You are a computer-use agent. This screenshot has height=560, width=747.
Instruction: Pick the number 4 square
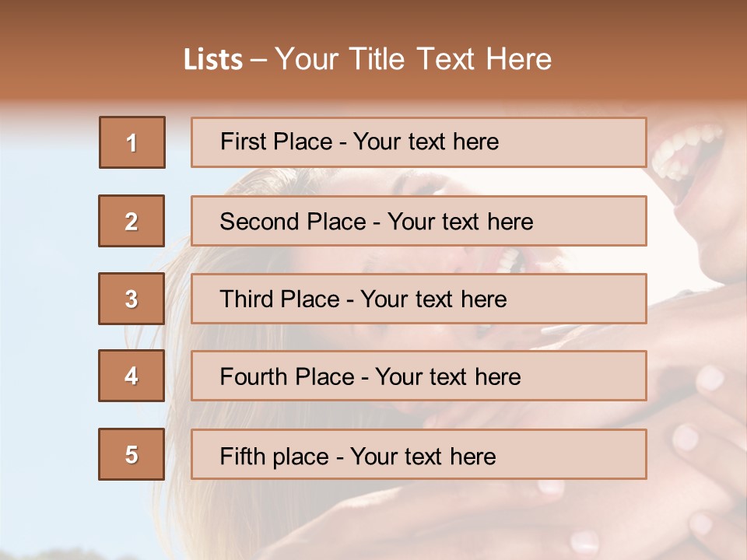[x=132, y=376]
